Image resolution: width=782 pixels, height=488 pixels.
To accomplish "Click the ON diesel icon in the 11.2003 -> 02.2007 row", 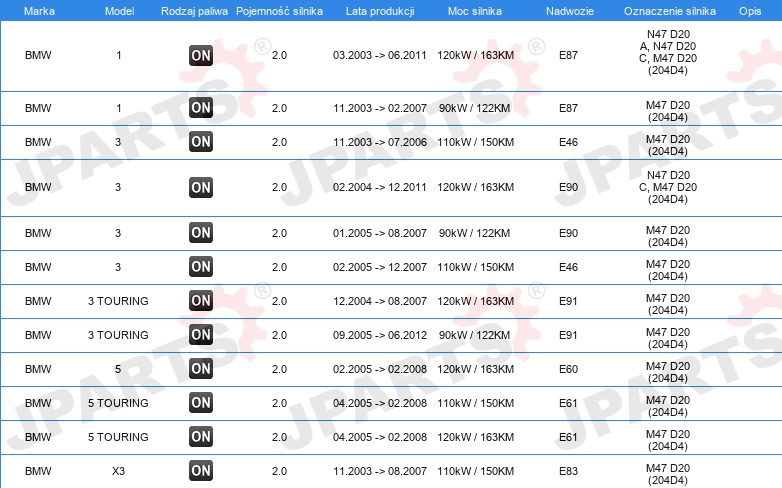I will pos(201,108).
